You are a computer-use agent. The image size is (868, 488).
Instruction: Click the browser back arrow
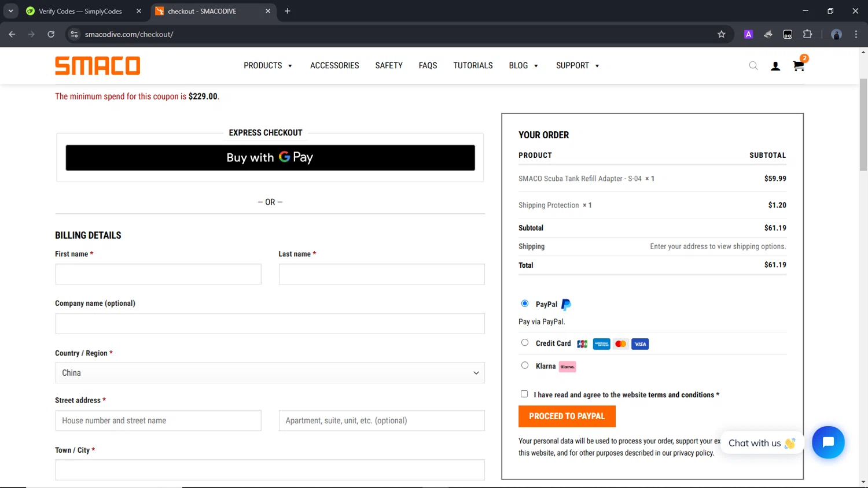click(x=12, y=34)
